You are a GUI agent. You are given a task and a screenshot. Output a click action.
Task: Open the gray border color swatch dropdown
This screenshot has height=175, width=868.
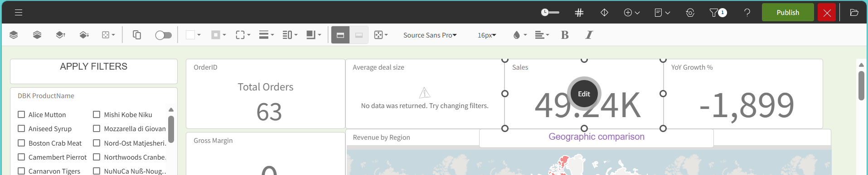(x=219, y=35)
